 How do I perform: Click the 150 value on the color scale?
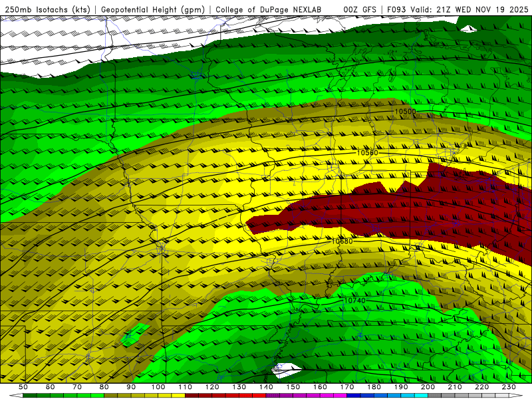tap(293, 387)
